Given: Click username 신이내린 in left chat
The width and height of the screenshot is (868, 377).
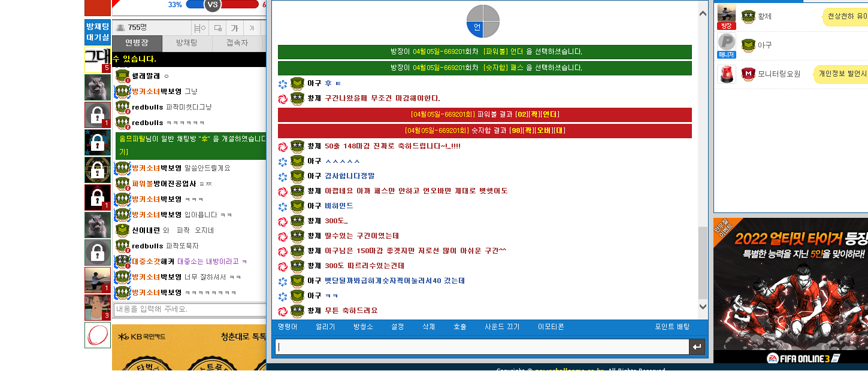Looking at the screenshot, I should click(x=146, y=230).
